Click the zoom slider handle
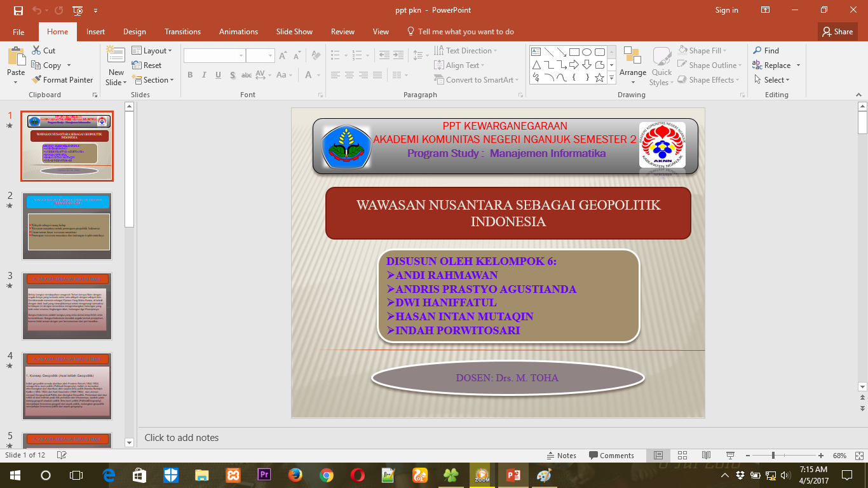The width and height of the screenshot is (868, 488). point(773,455)
